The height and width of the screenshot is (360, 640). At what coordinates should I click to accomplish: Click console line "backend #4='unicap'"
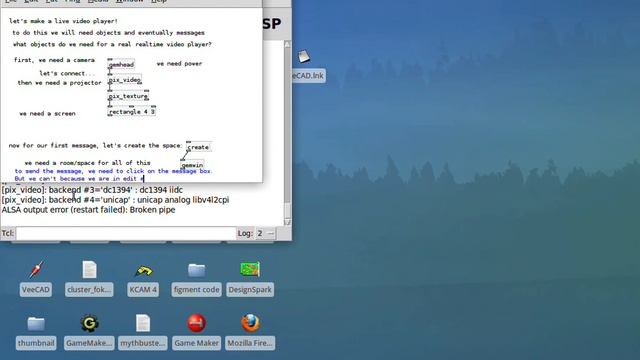[x=116, y=200]
